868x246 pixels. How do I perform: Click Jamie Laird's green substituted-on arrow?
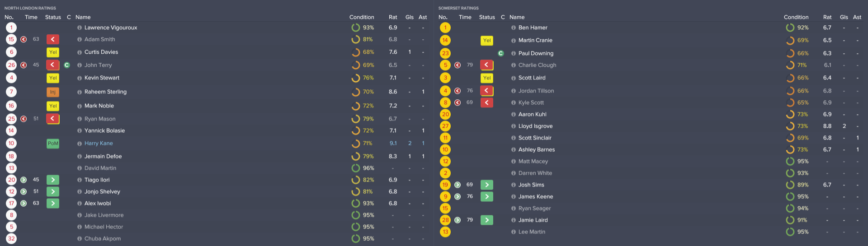coord(487,220)
